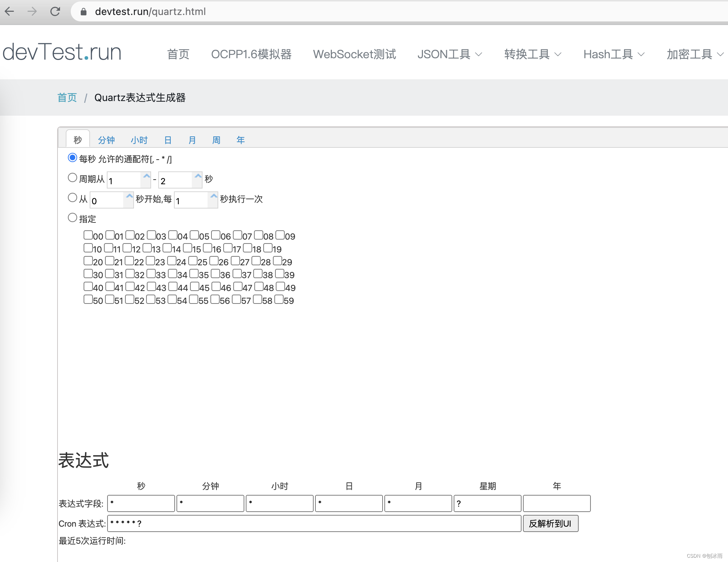The image size is (728, 562).
Task: Switch to the 小时 tab
Action: coord(139,140)
